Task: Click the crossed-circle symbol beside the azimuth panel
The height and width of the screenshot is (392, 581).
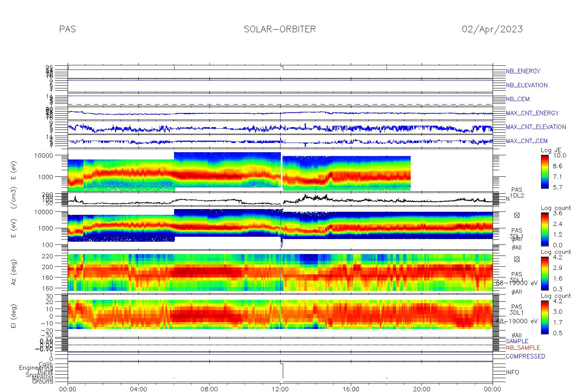Action: [x=517, y=259]
